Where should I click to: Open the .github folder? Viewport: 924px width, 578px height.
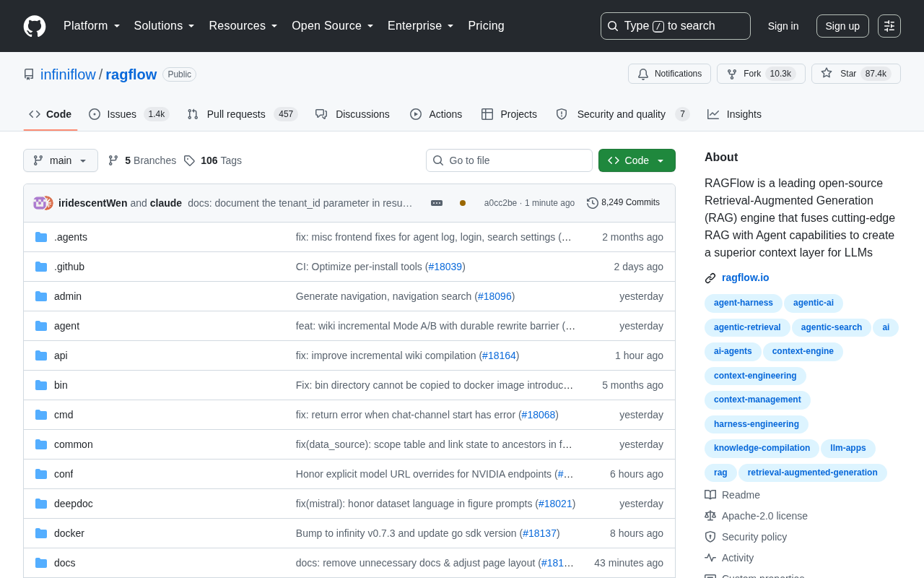[x=69, y=267]
